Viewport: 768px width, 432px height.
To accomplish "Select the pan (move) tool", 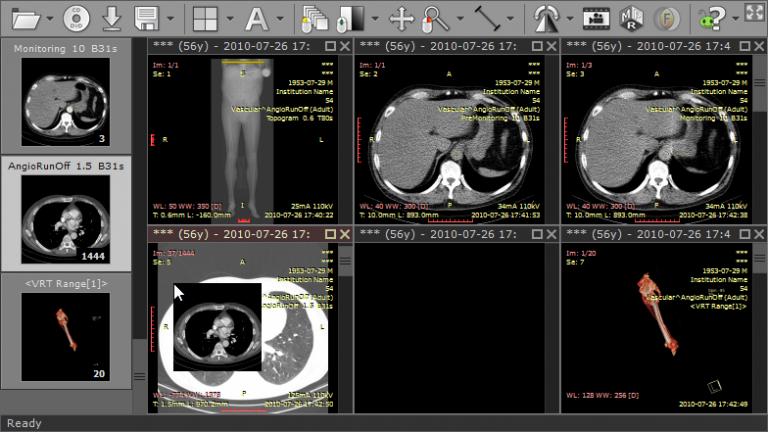I will (x=401, y=17).
